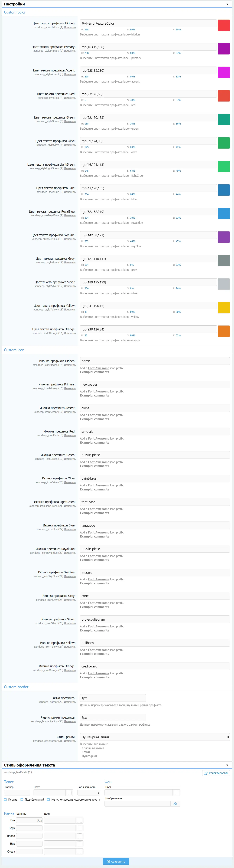Open the Silver prefix color swatch
Viewport: 234px width, 868px height.
point(224,284)
